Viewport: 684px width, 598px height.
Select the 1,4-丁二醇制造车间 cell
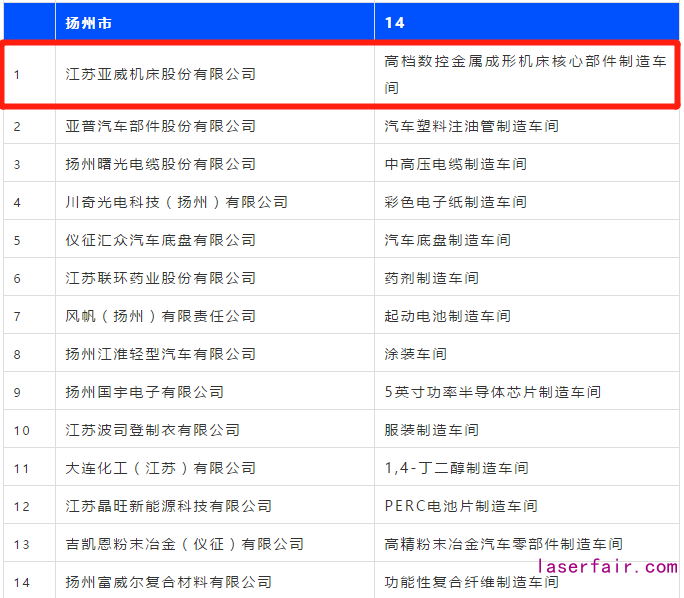click(x=456, y=468)
